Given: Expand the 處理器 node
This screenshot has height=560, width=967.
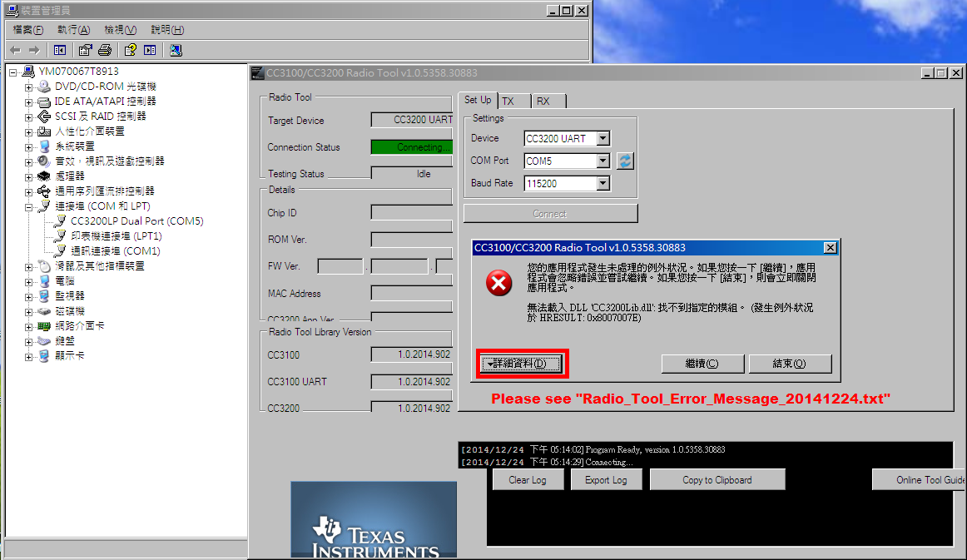Looking at the screenshot, I should pos(28,176).
